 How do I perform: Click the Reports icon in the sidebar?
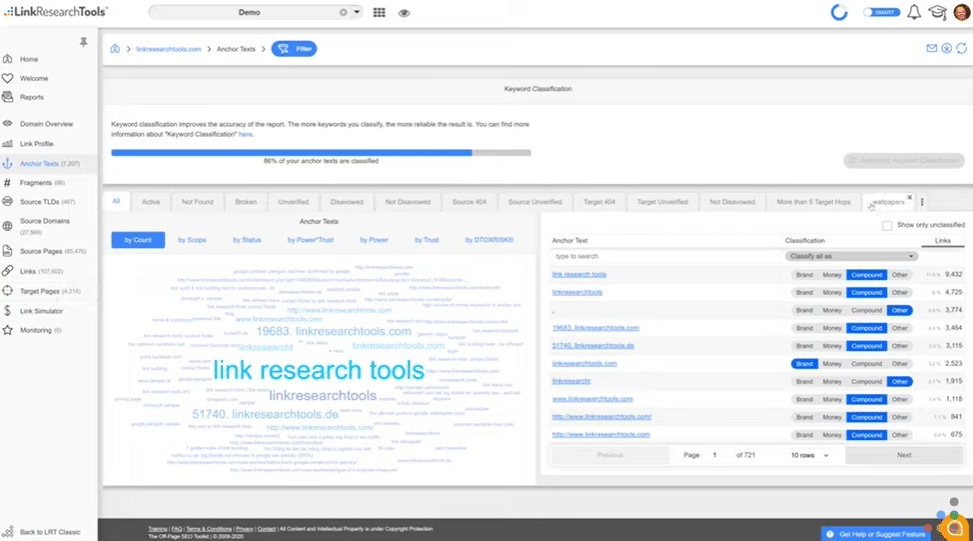coord(7,97)
